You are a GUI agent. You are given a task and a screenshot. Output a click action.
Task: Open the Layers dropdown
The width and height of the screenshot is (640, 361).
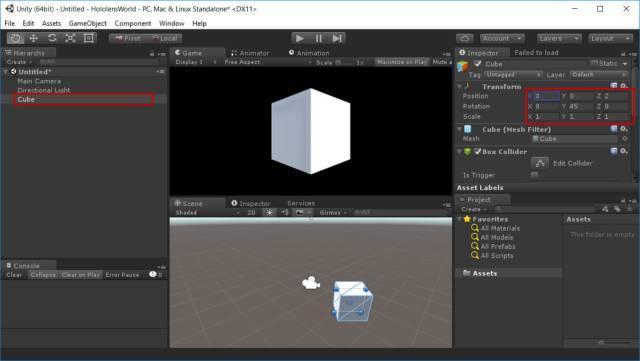pos(559,38)
